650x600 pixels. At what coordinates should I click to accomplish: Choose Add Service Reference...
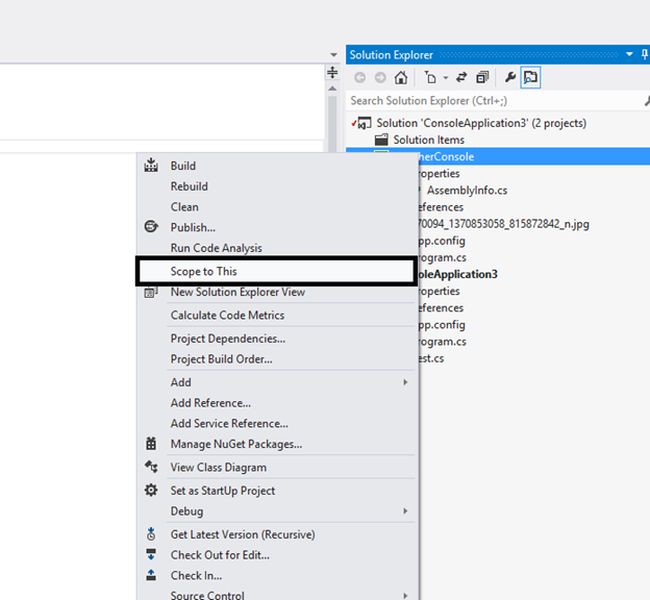(277, 423)
